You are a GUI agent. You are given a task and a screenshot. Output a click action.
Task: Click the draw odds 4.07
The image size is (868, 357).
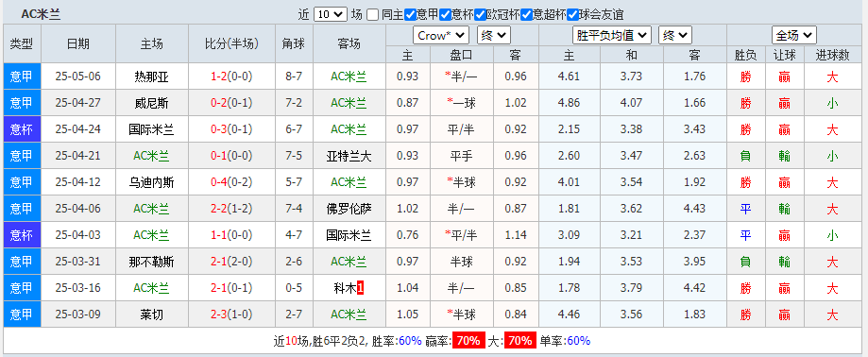click(x=632, y=103)
